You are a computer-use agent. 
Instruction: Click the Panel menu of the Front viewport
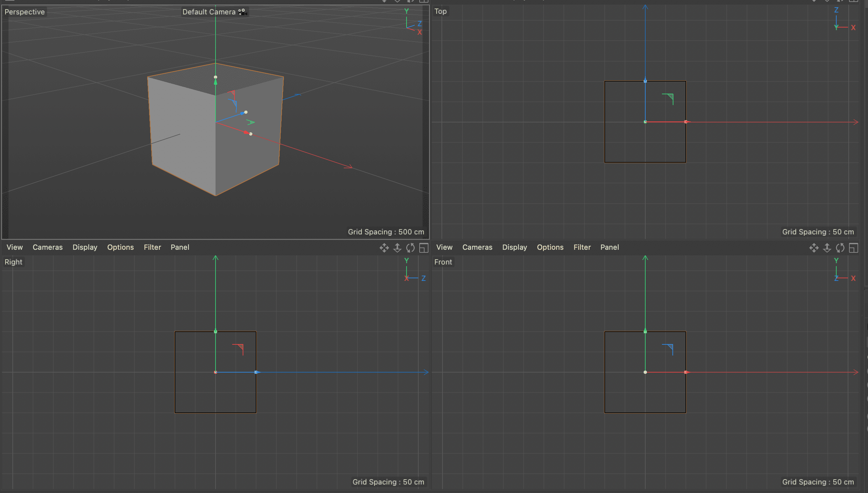pos(609,247)
